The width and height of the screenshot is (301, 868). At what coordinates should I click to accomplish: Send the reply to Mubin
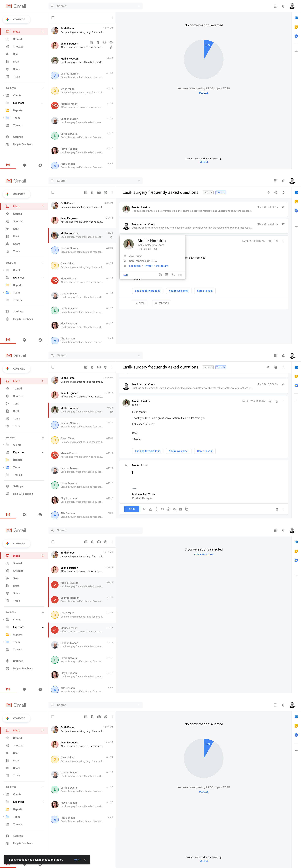(x=132, y=509)
